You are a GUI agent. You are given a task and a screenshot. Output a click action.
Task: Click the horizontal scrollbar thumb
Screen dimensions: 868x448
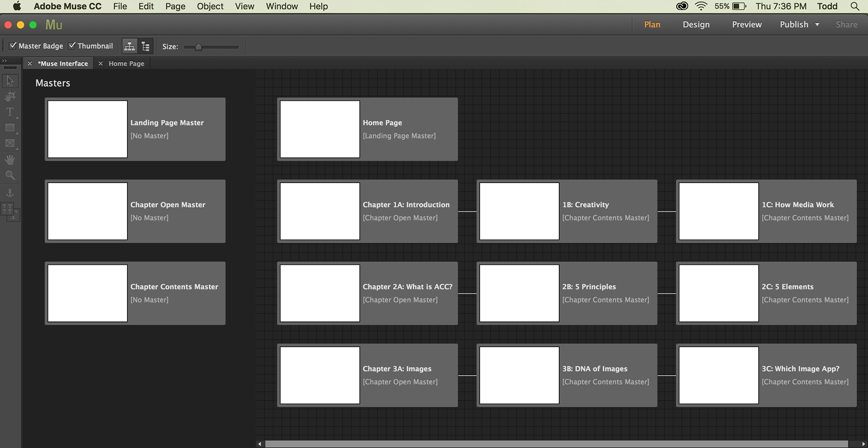[557, 444]
